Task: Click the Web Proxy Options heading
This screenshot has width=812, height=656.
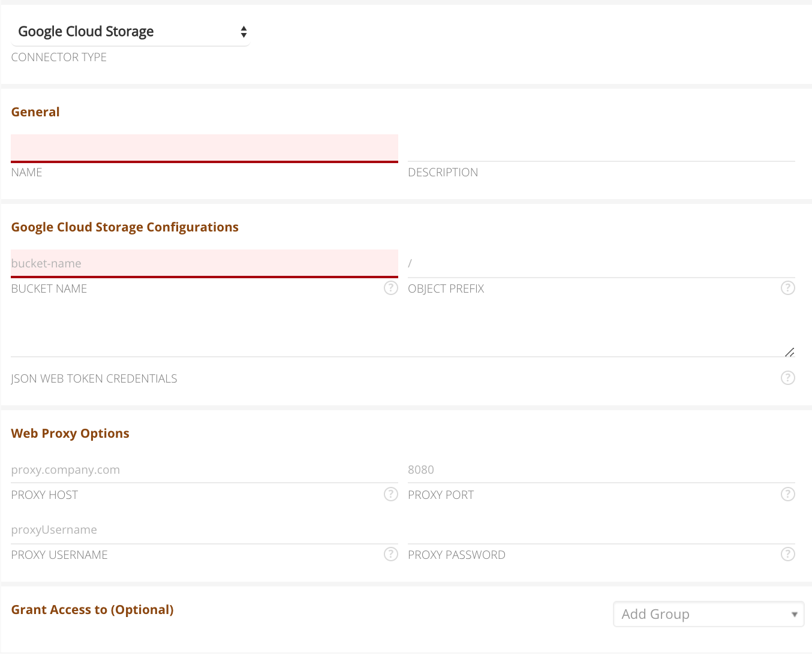Action: tap(70, 434)
